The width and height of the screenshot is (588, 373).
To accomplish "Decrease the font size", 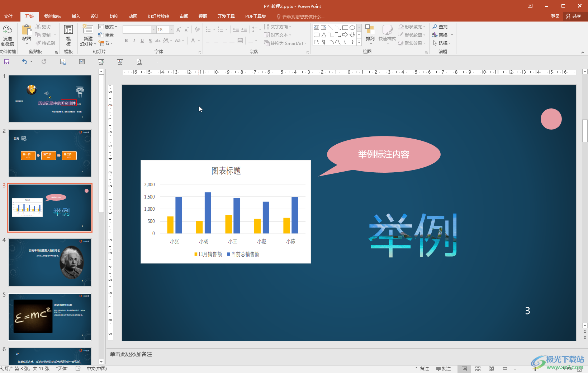I will pos(186,30).
